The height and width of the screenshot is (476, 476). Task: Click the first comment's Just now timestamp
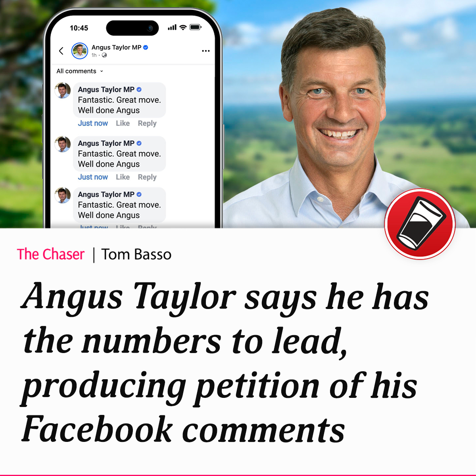(93, 123)
